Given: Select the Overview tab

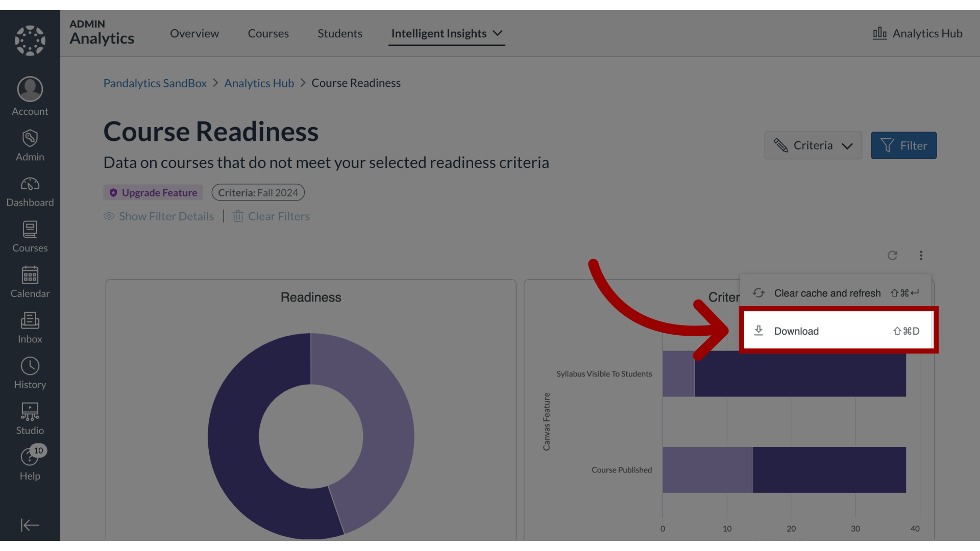Looking at the screenshot, I should point(194,32).
